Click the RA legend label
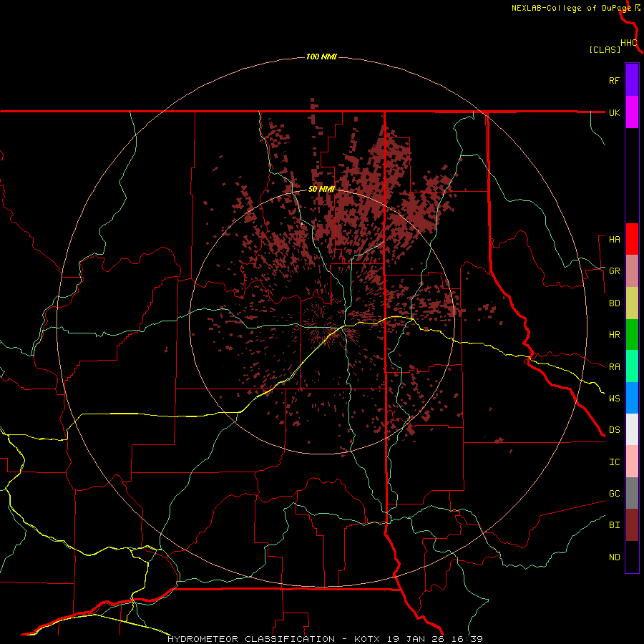This screenshot has width=644, height=644. (x=614, y=367)
